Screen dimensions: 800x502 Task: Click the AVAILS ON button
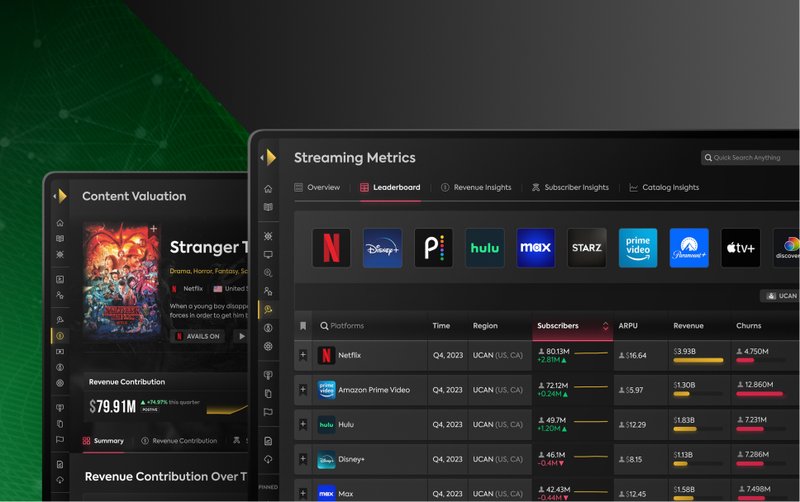coord(197,336)
